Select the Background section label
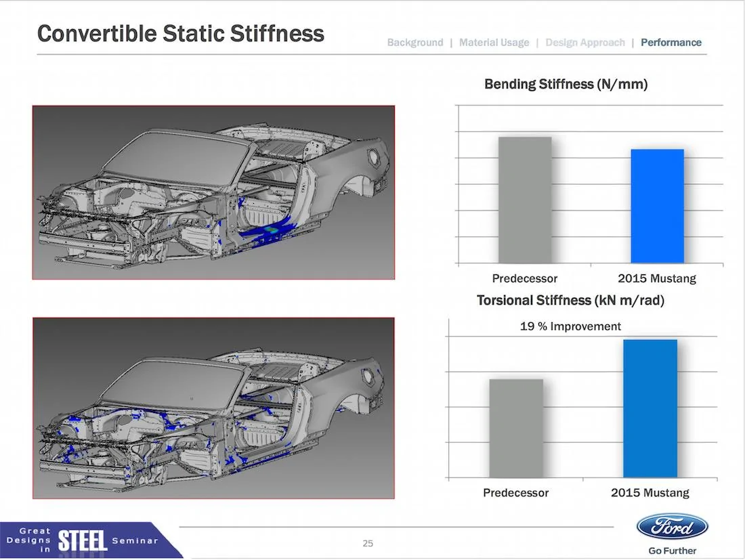This screenshot has width=745, height=560. tap(414, 43)
